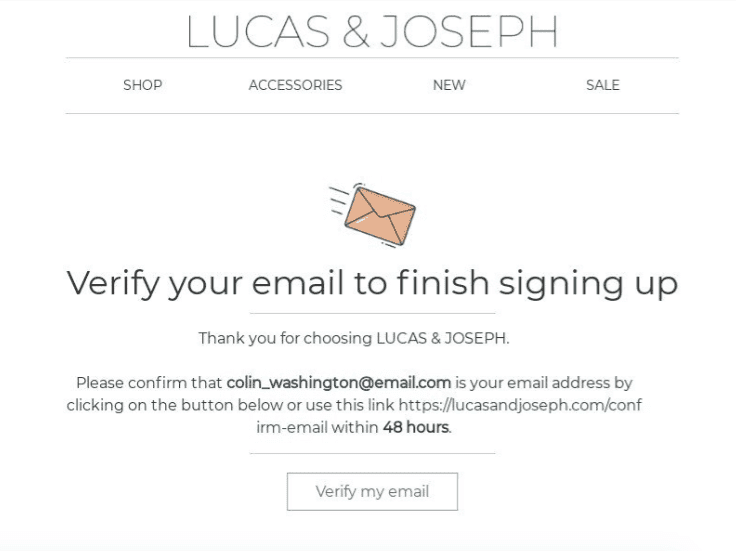Click the colin_washington@email.com address
Viewport: 736px width, 551px height.
(x=338, y=382)
